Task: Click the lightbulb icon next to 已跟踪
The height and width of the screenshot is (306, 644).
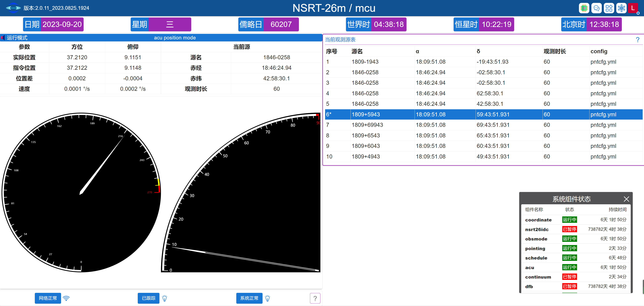Action: pyautogui.click(x=164, y=298)
